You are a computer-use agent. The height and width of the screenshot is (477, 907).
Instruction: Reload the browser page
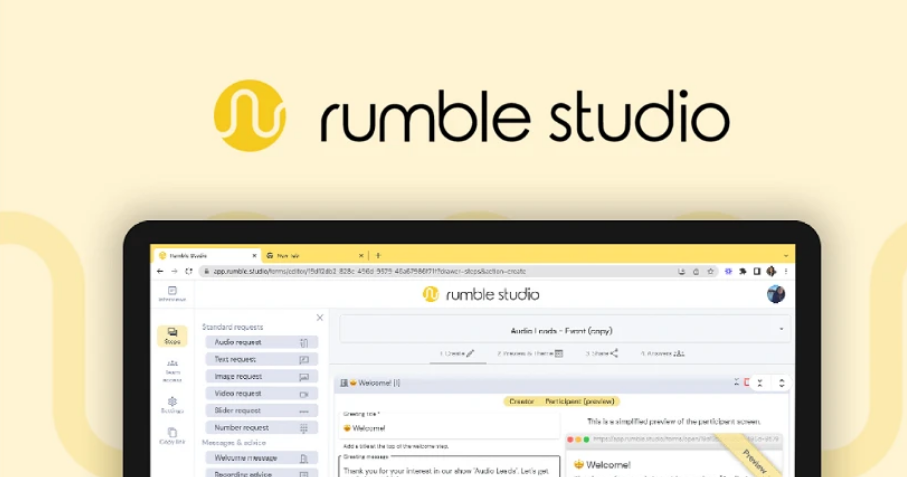[189, 271]
